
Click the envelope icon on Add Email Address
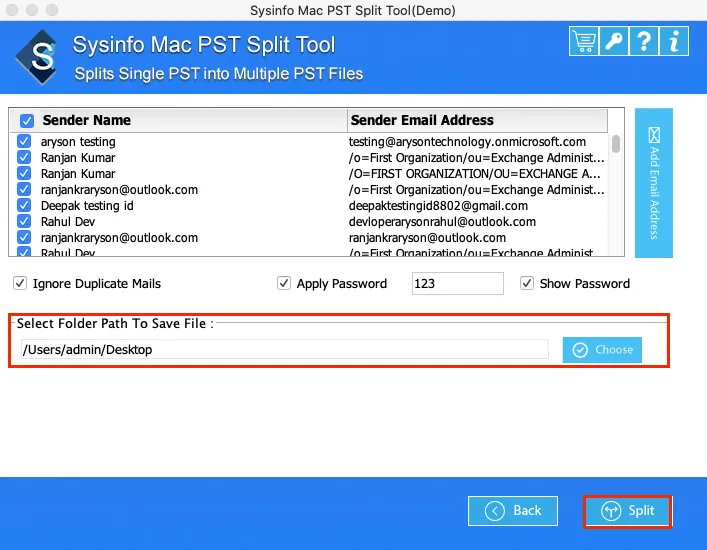654,135
